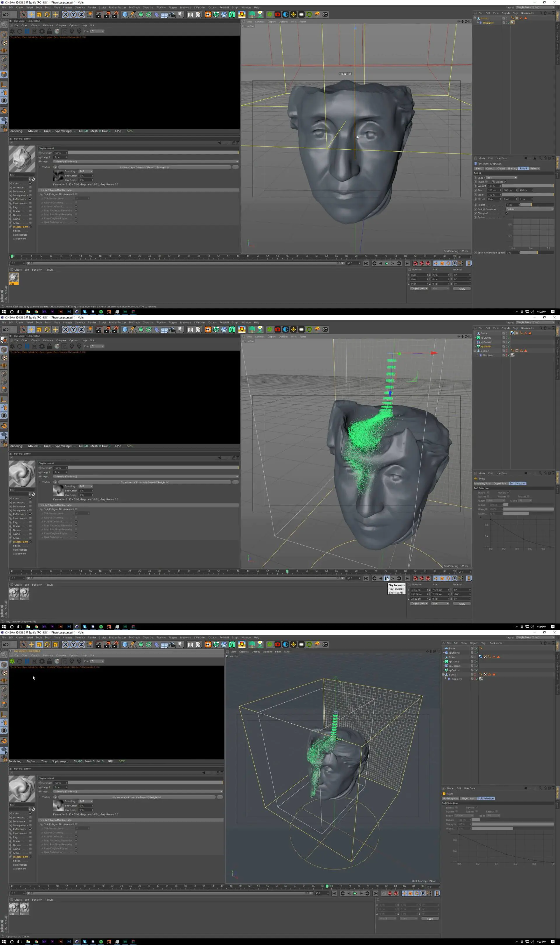This screenshot has height=945, width=560.
Task: Click Displacer texture tag in top screenshot
Action: click(512, 23)
